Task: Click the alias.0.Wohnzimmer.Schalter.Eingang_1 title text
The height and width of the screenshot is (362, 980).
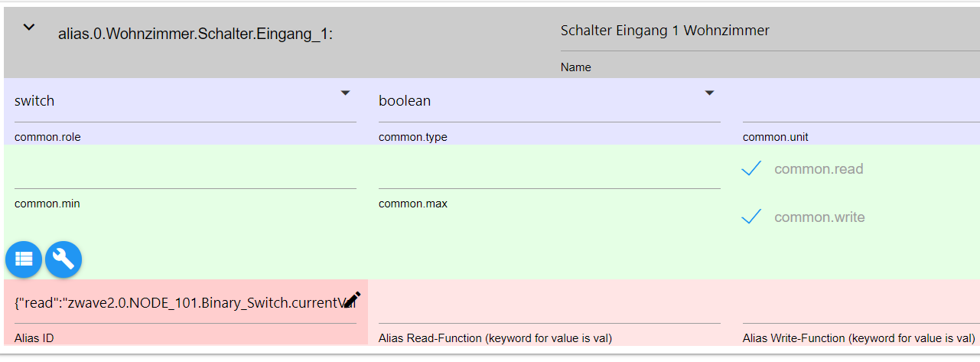Action: click(x=195, y=34)
